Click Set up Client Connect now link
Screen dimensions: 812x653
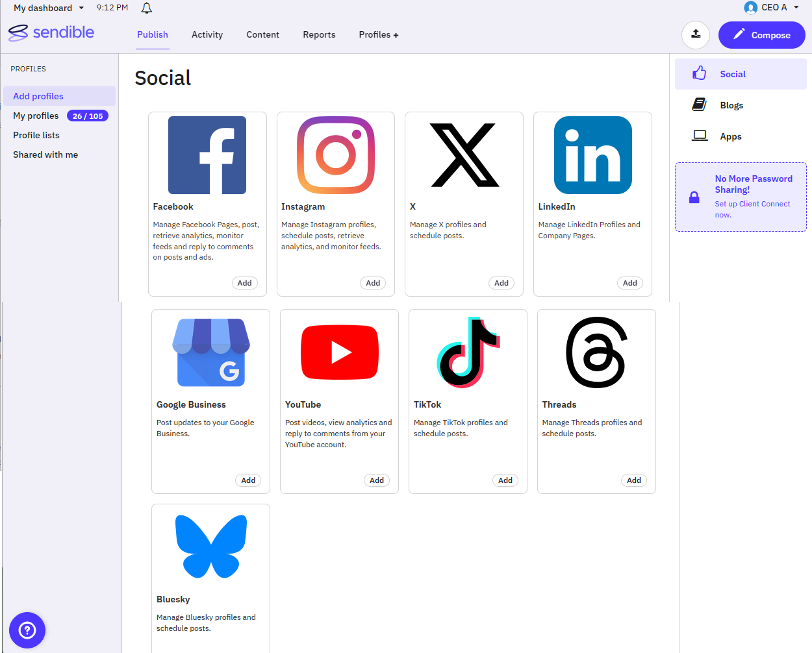point(752,209)
